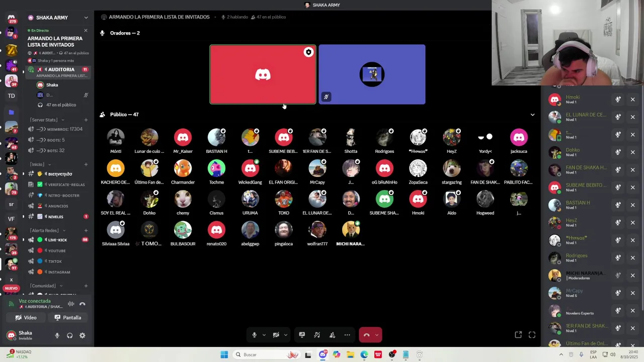644x362 pixels.
Task: Open microphone device options arrow
Action: 264,335
